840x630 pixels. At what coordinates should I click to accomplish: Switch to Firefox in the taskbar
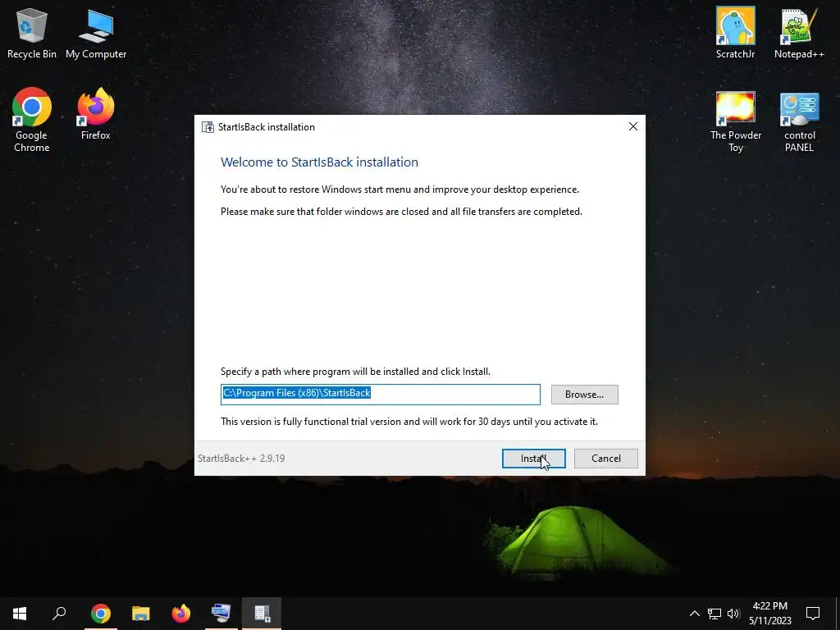point(181,614)
